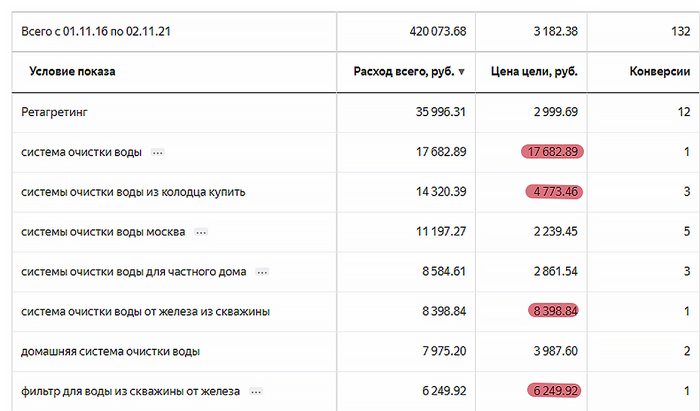Expand ellipsis for "системы очистки воды для частного дома"
The width and height of the screenshot is (700, 411).
tap(263, 272)
